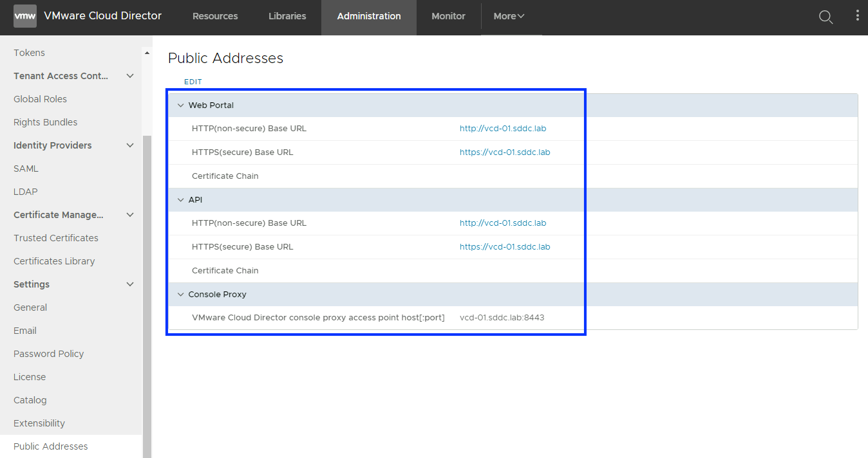868x458 pixels.
Task: Collapse the Web Portal section
Action: coord(180,105)
